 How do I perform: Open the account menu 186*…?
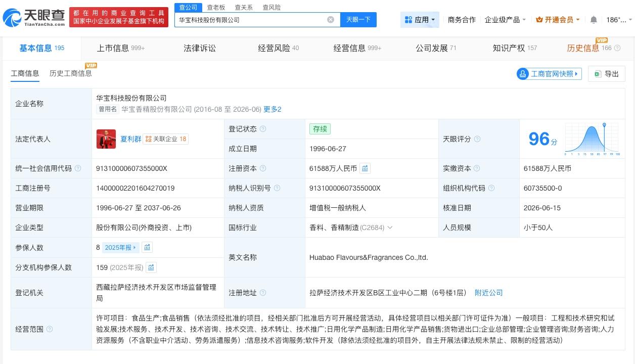[619, 20]
